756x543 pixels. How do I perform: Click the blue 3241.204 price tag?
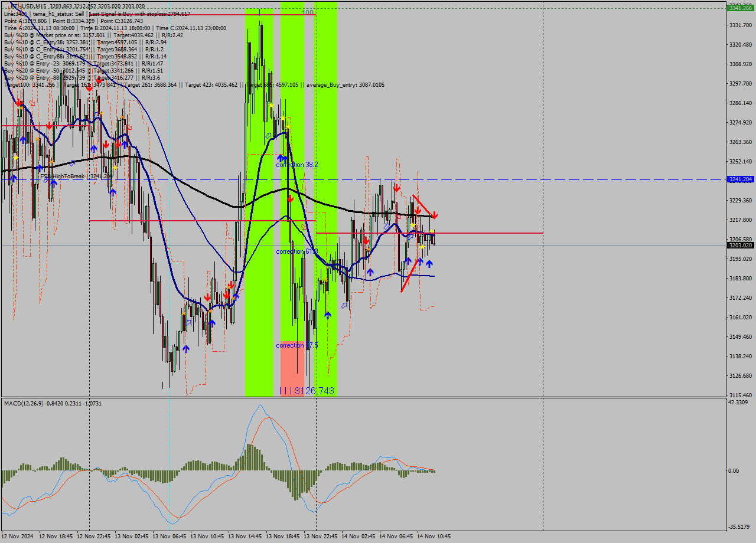coord(740,179)
